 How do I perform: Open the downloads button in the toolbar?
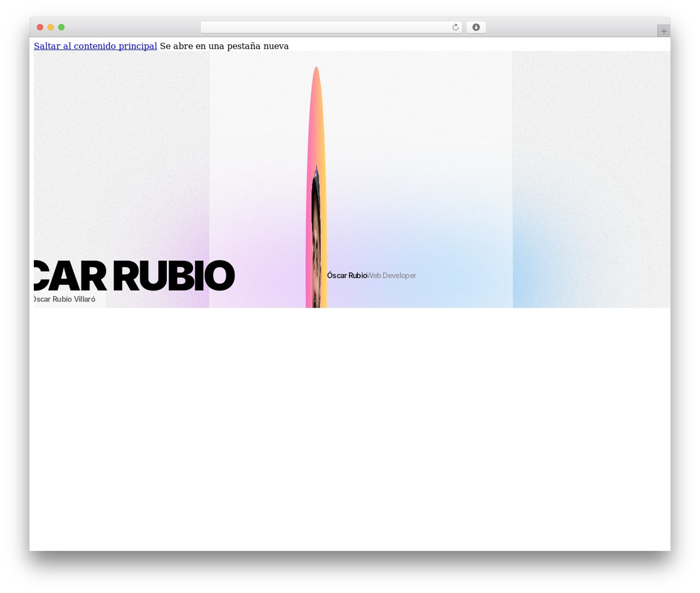(x=476, y=27)
